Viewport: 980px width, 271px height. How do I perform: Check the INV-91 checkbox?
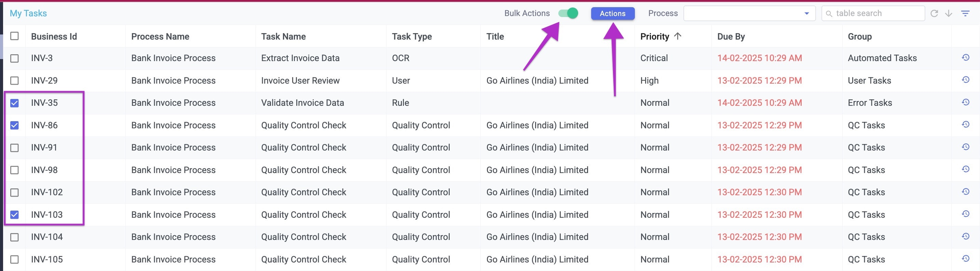point(15,147)
